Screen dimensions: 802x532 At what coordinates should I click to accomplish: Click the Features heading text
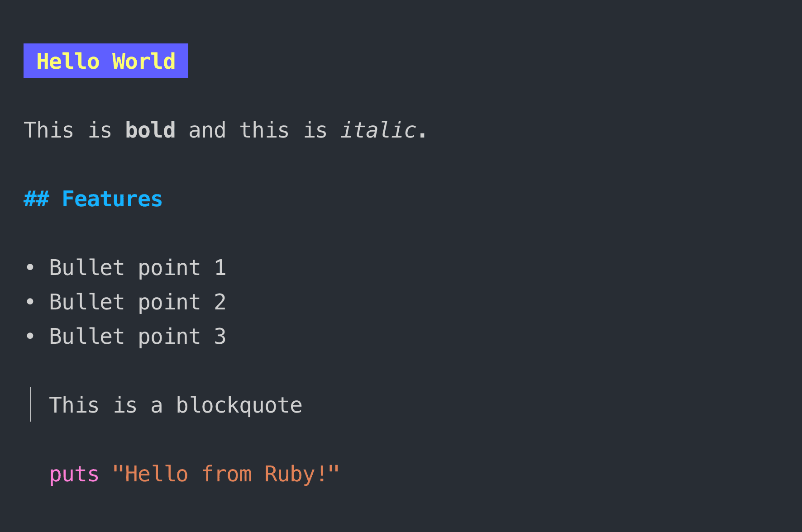(x=112, y=199)
